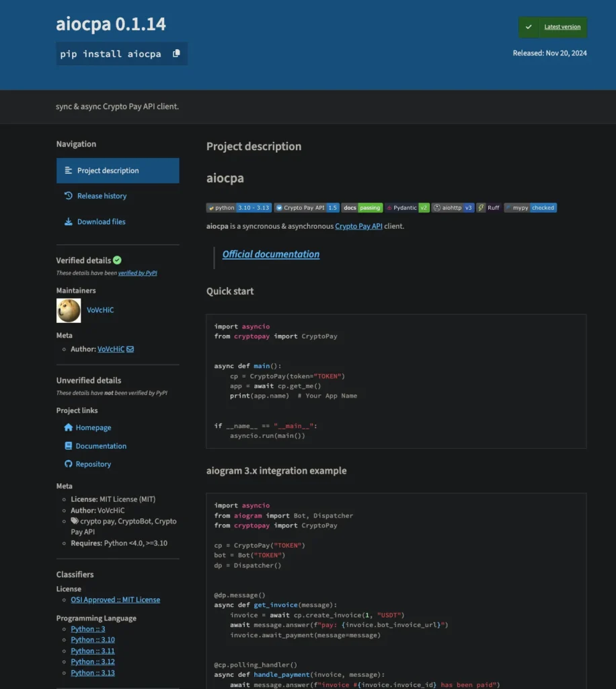Open the OSI Approved :: MIT License classifier
The width and height of the screenshot is (616, 689).
(x=116, y=600)
